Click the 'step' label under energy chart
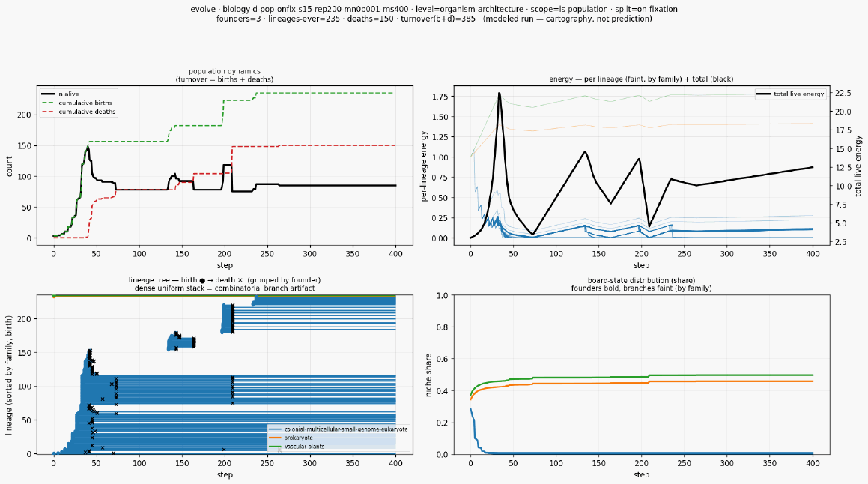Viewport: 868px width, 484px height. point(642,265)
